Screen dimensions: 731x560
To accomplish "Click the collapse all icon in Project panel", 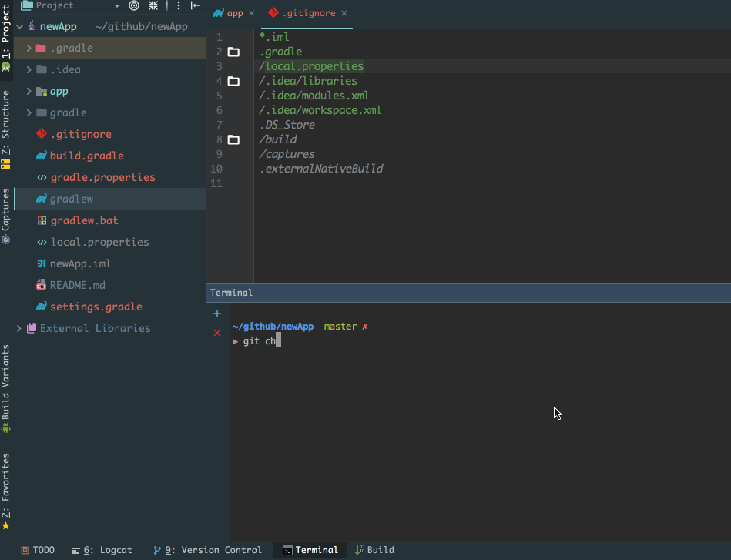I will (x=153, y=5).
